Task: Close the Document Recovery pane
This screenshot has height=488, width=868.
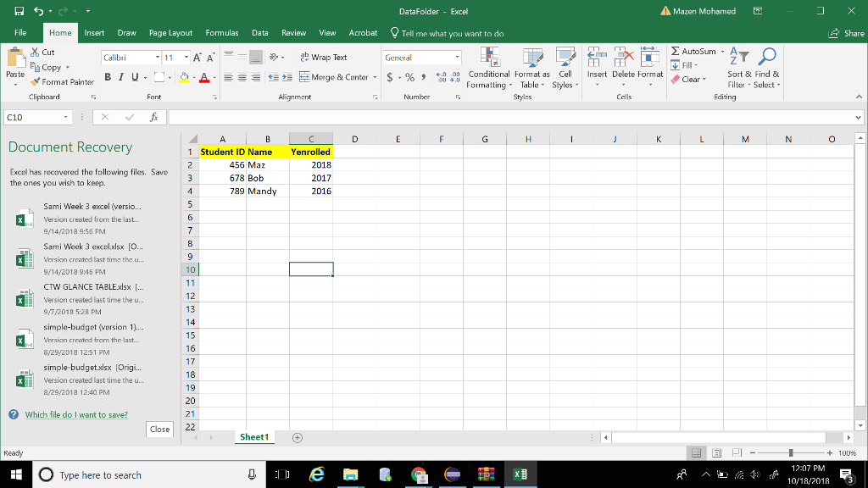Action: (159, 430)
